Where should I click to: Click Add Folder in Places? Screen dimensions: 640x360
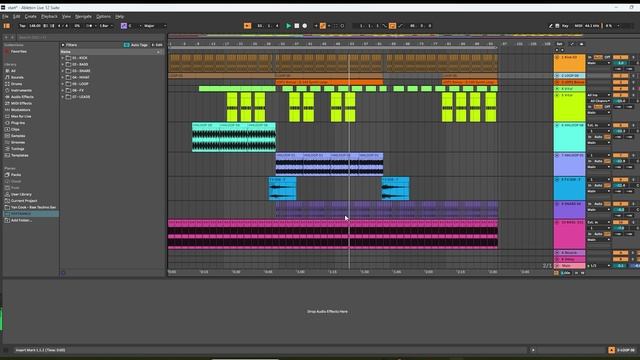pos(21,220)
